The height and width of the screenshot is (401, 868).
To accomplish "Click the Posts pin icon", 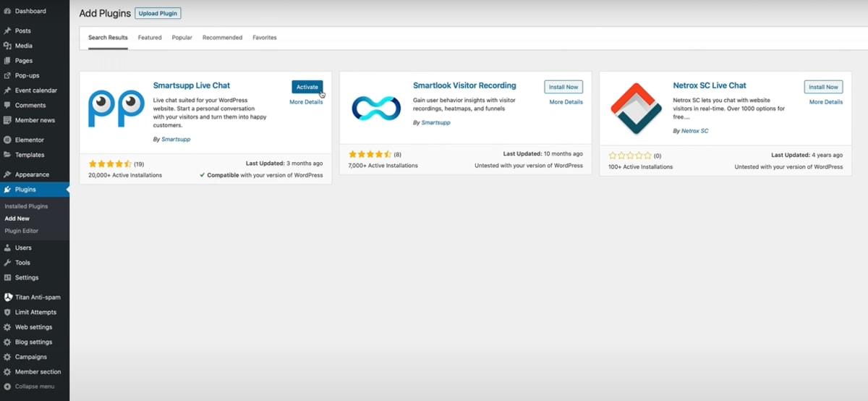I will [7, 31].
